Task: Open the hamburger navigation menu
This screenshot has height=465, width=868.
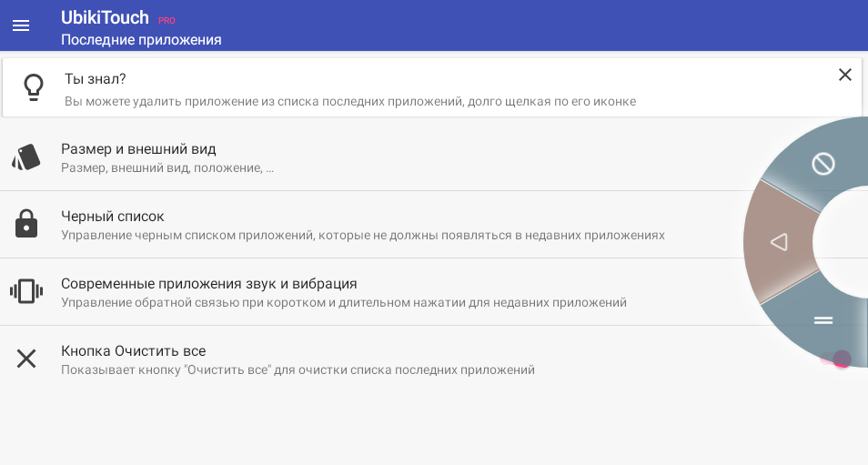Action: [21, 25]
